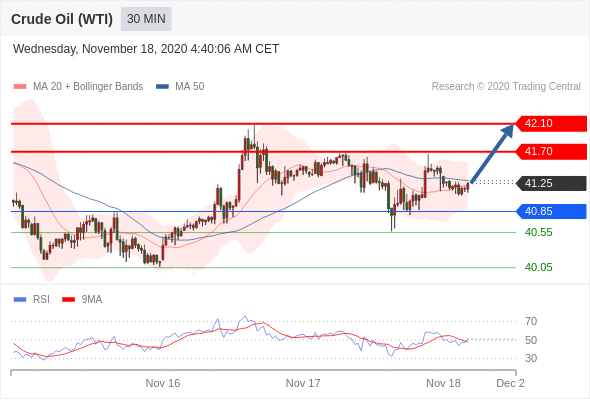Click the 40.05 support level label
This screenshot has height=400, width=590.
pos(538,268)
